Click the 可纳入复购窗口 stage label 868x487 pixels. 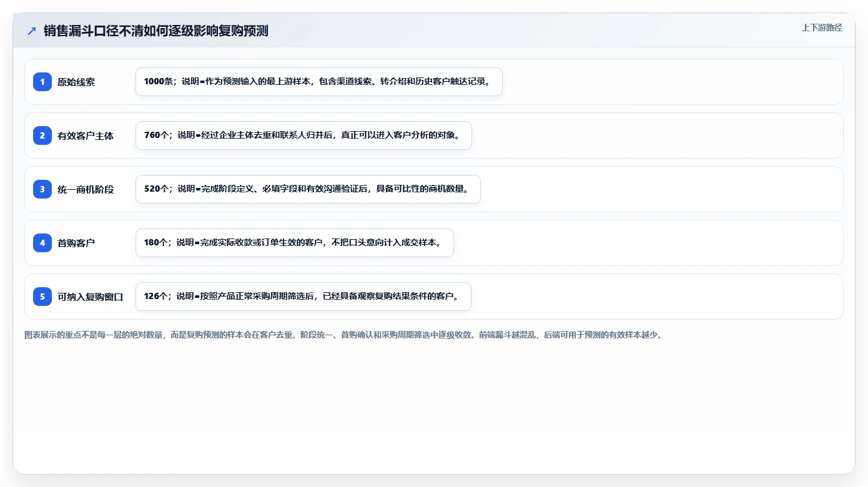tap(91, 297)
